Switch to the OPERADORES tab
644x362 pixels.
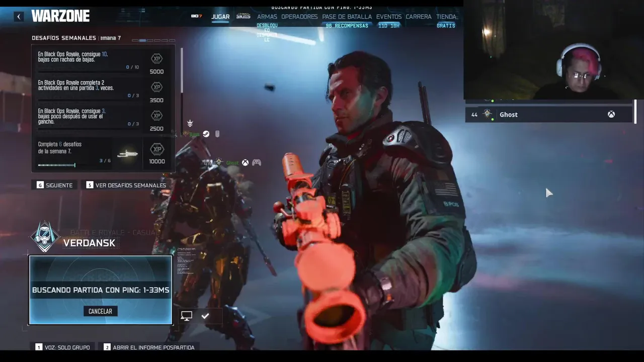(299, 17)
